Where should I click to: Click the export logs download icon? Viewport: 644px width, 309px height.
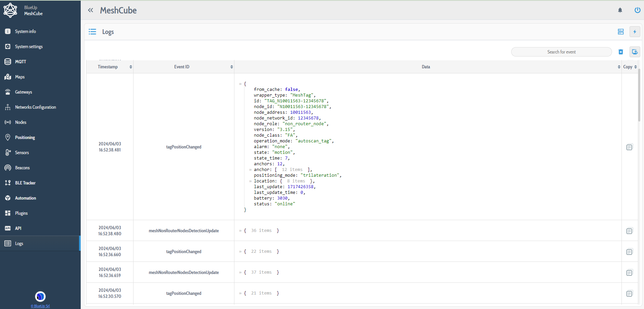[x=635, y=52]
